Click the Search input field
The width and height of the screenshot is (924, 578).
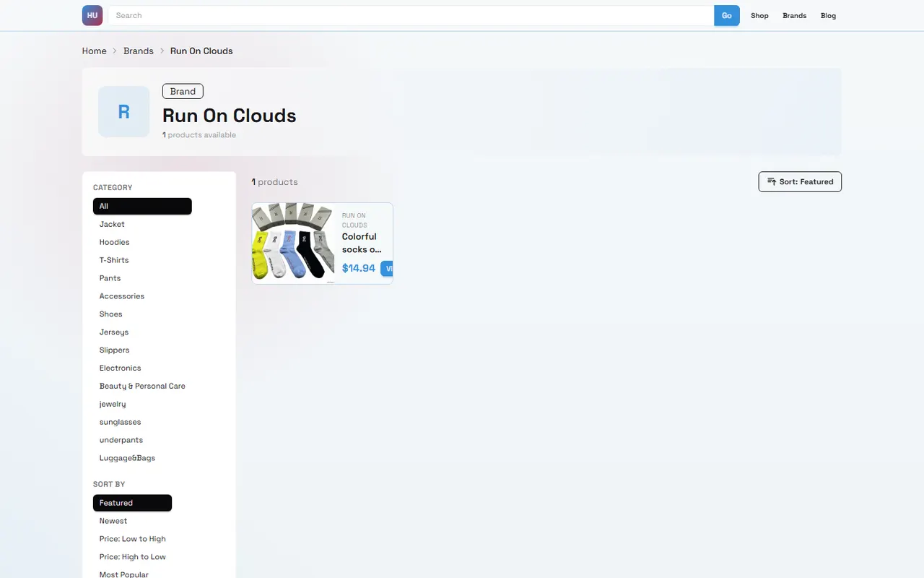pos(411,15)
